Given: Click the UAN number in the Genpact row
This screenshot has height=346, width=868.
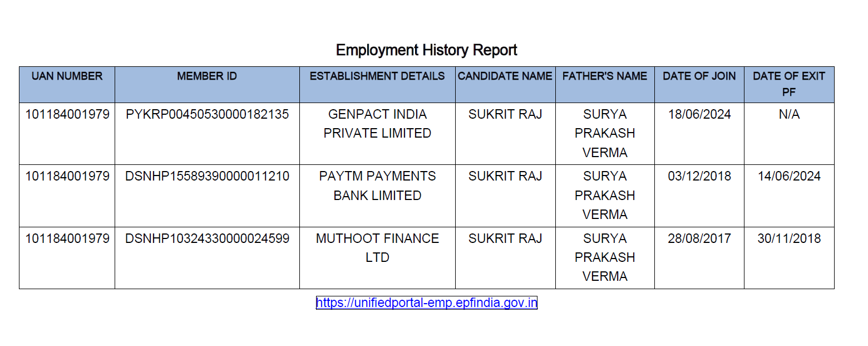Looking at the screenshot, I should [67, 114].
